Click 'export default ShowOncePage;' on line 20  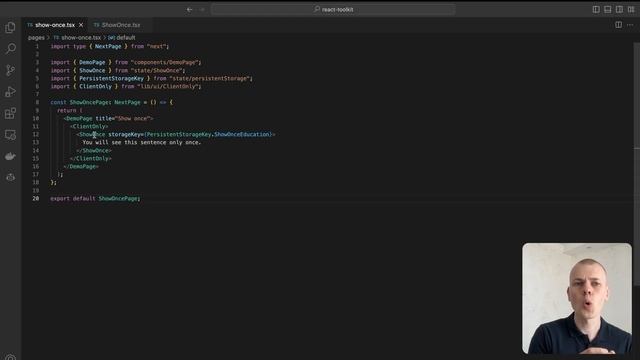(x=95, y=198)
